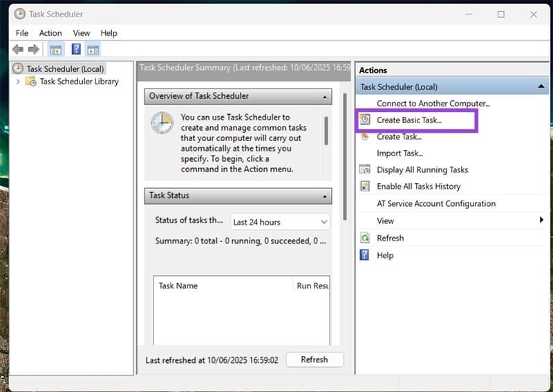Expand the Task Scheduler Library tree node
Image resolution: width=553 pixels, height=392 pixels.
18,82
